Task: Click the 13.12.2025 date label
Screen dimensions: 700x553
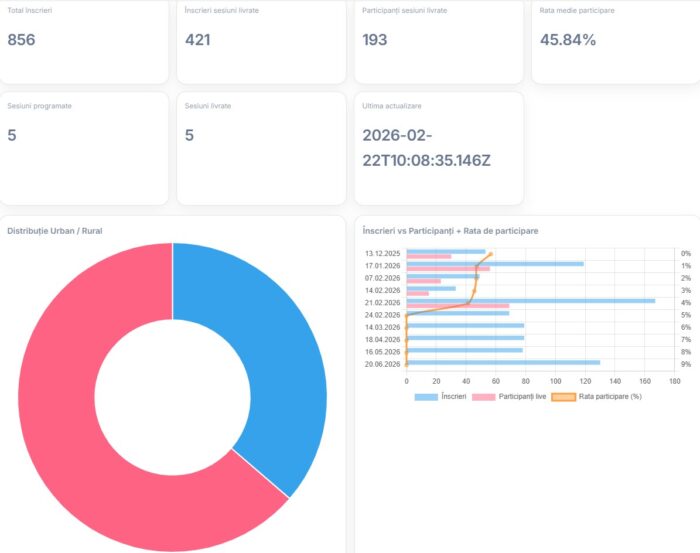Action: click(382, 254)
